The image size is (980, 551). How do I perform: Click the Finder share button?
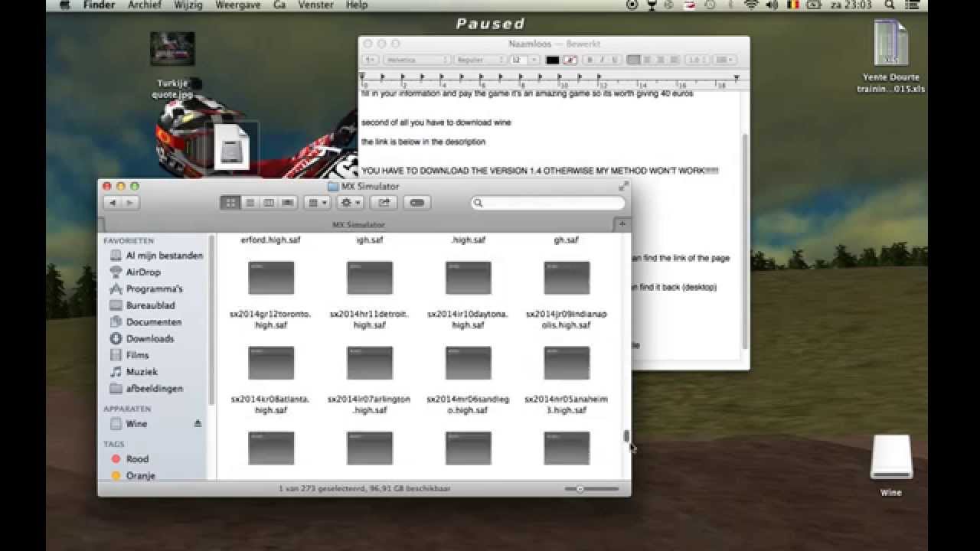click(x=384, y=203)
